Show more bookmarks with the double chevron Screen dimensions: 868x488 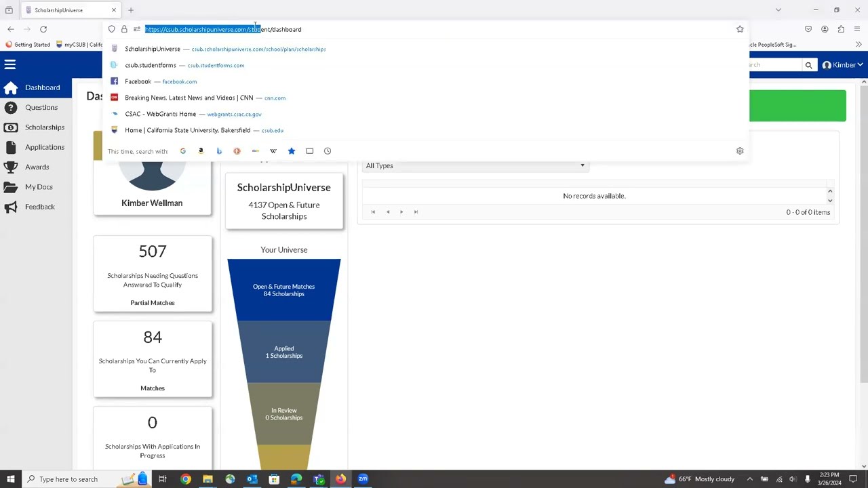click(859, 45)
